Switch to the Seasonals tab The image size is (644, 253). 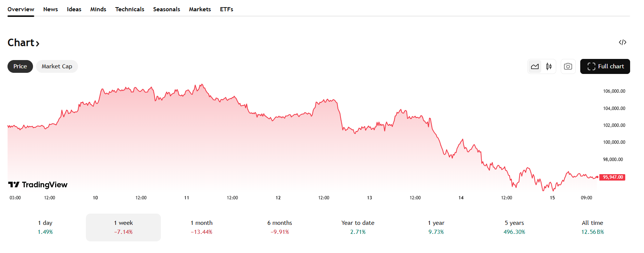(167, 9)
